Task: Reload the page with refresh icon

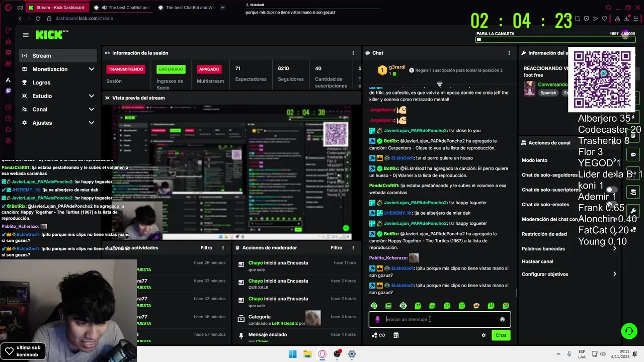Action: click(x=38, y=19)
